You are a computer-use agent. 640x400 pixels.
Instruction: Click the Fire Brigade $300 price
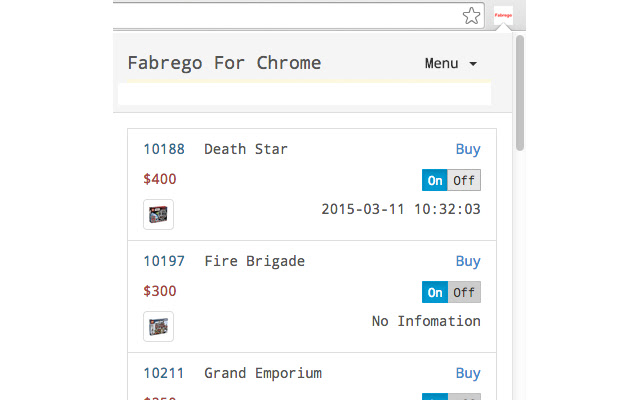coord(160,291)
